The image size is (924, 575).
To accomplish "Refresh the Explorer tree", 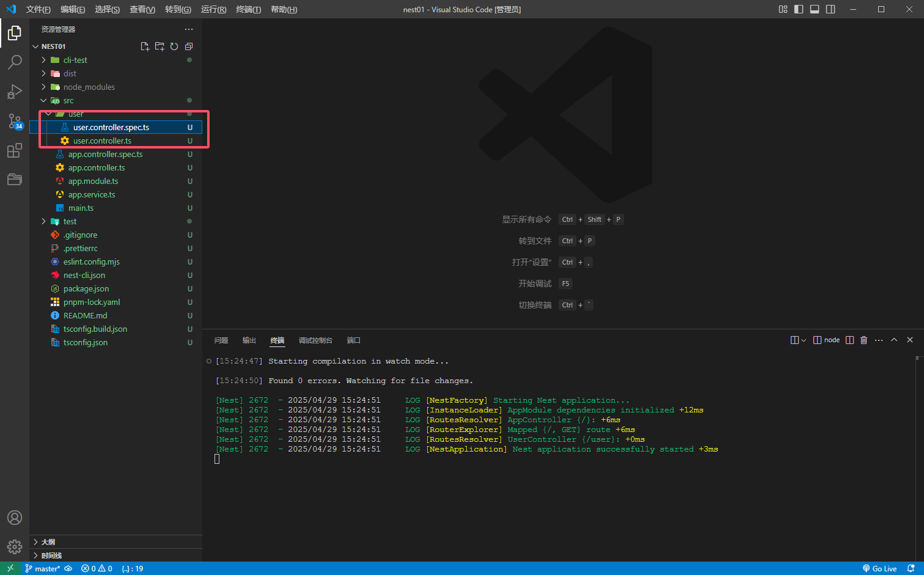I will 174,46.
